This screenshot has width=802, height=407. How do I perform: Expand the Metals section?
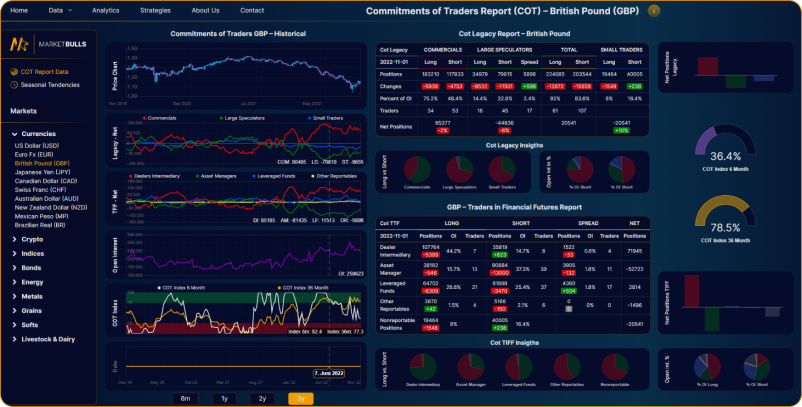(x=27, y=297)
